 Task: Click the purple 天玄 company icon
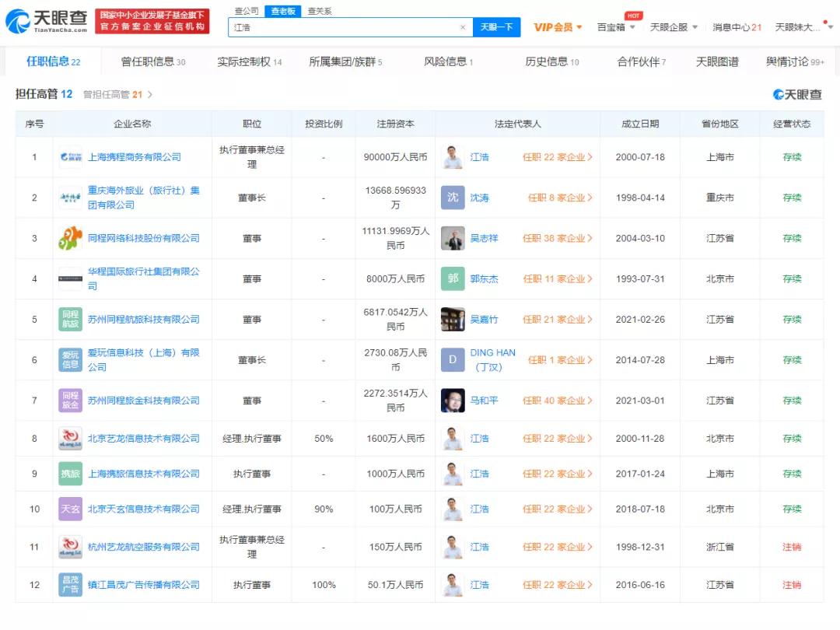(70, 509)
